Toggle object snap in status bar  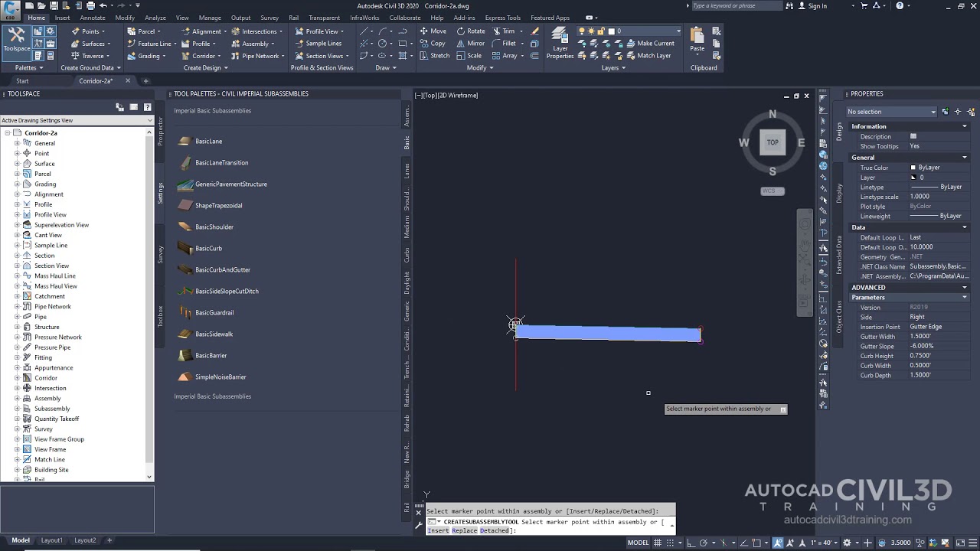(756, 543)
